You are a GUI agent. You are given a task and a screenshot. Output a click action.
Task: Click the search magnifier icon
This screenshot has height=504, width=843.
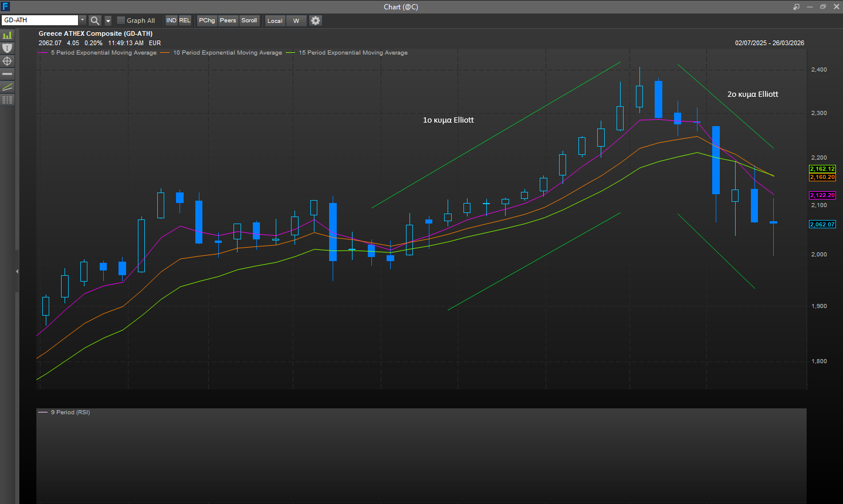click(95, 20)
